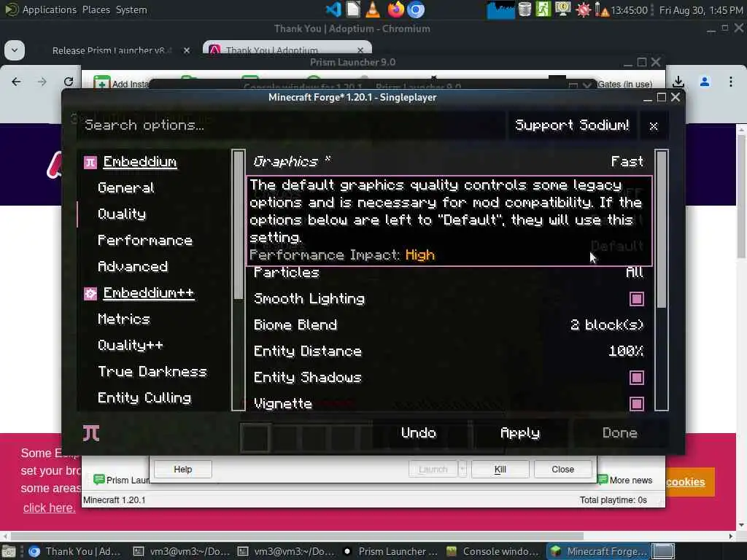
Task: Dismiss the Support Sodium banner with X
Action: coord(654,125)
